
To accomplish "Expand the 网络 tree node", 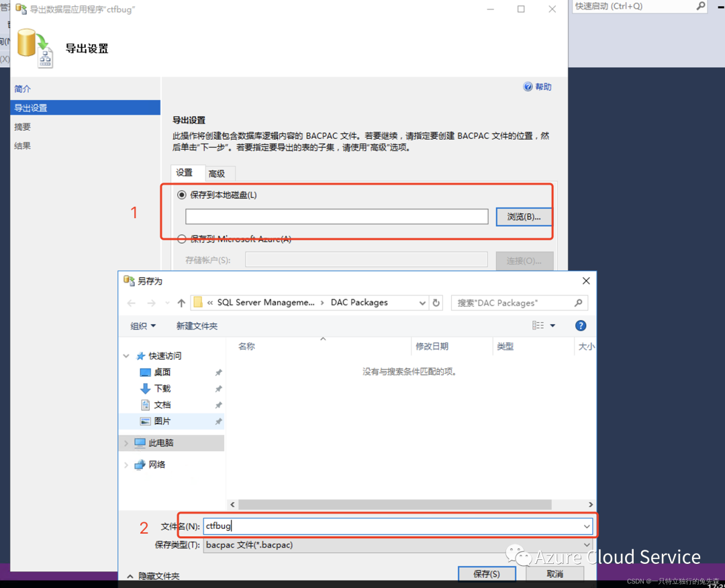I will pyautogui.click(x=126, y=464).
